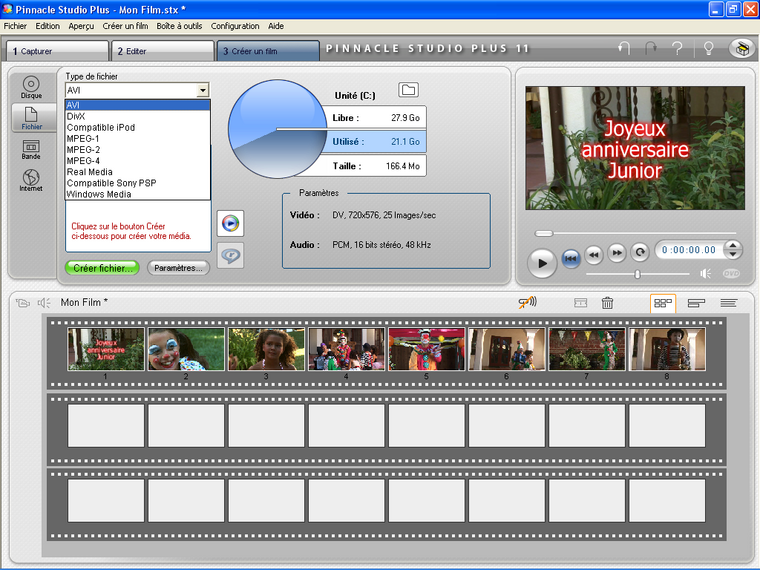Image resolution: width=760 pixels, height=570 pixels.
Task: Click the undo arrow icon in header
Action: tap(624, 48)
